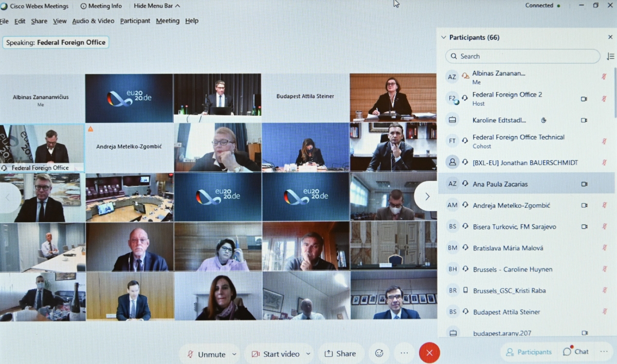Open the Meeting menu
The height and width of the screenshot is (364, 617).
tap(168, 21)
